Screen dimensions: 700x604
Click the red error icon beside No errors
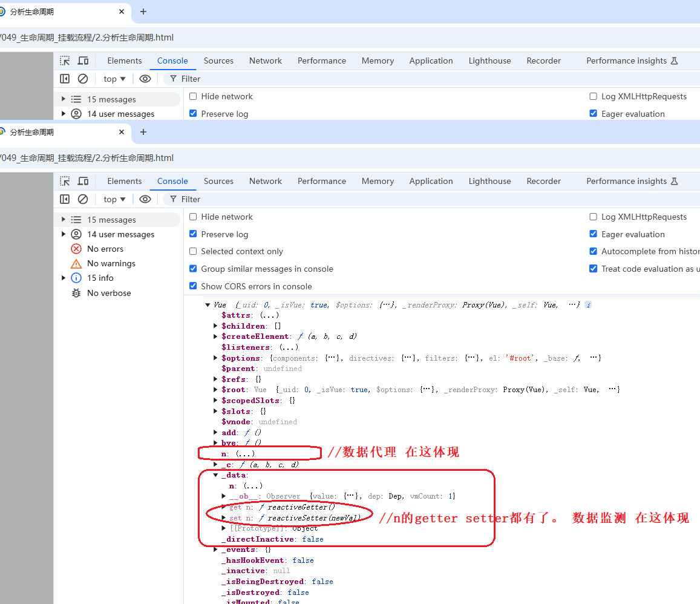tap(76, 249)
